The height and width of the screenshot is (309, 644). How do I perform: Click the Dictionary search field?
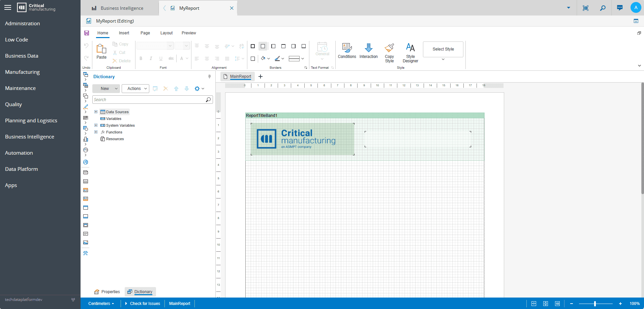click(149, 100)
